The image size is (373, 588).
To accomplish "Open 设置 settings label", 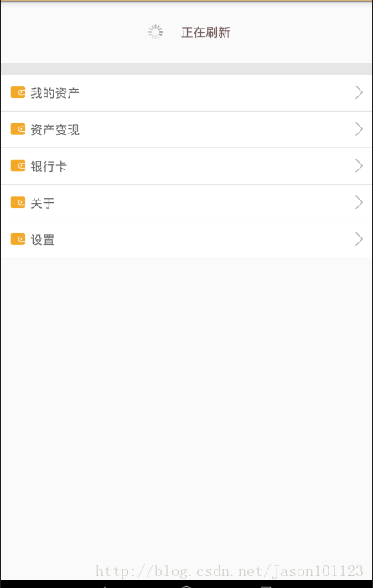I will 43,240.
